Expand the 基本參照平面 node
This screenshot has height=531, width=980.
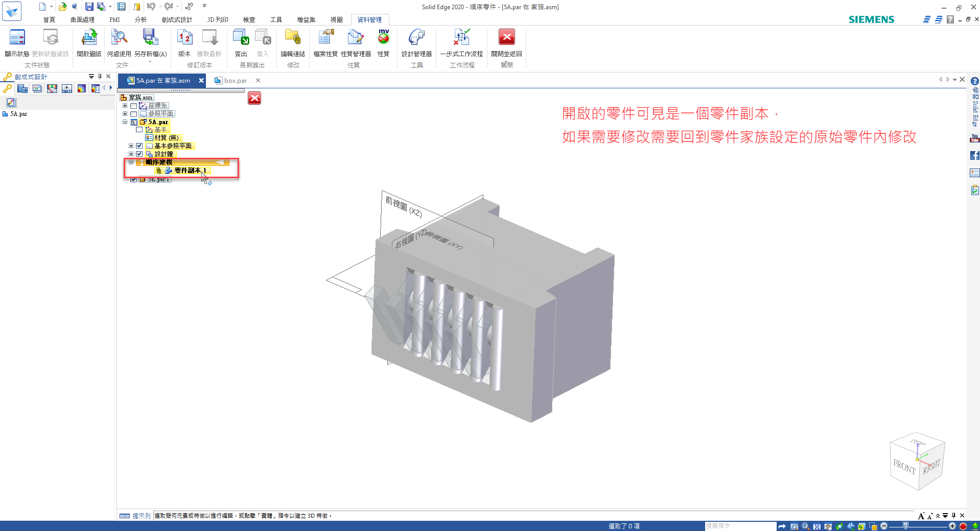131,146
